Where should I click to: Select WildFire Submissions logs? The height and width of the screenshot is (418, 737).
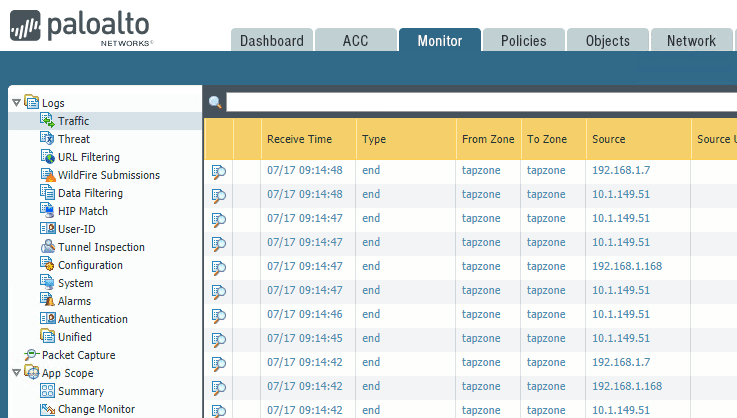coord(109,175)
